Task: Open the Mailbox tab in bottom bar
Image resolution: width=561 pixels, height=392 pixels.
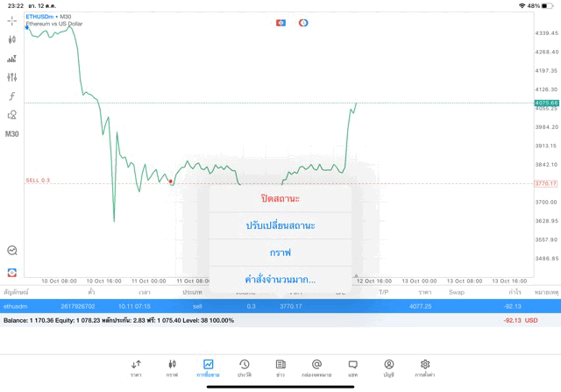Action: 316,367
